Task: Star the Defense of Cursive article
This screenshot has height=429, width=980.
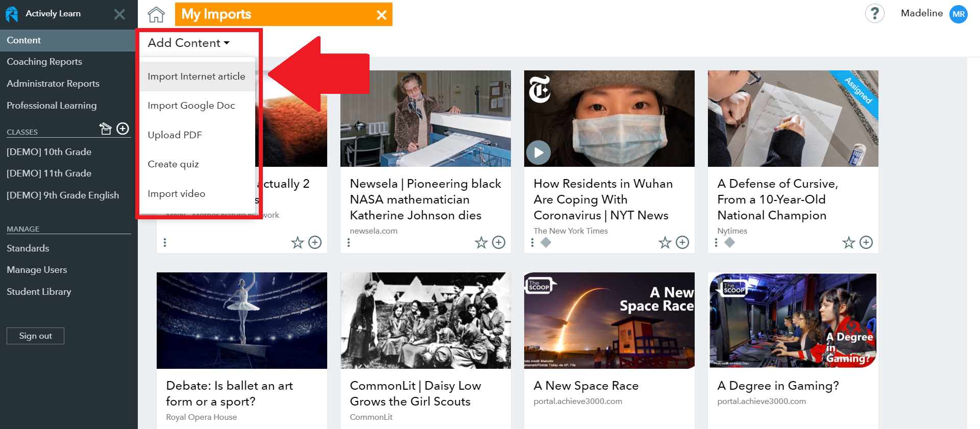Action: [x=849, y=242]
